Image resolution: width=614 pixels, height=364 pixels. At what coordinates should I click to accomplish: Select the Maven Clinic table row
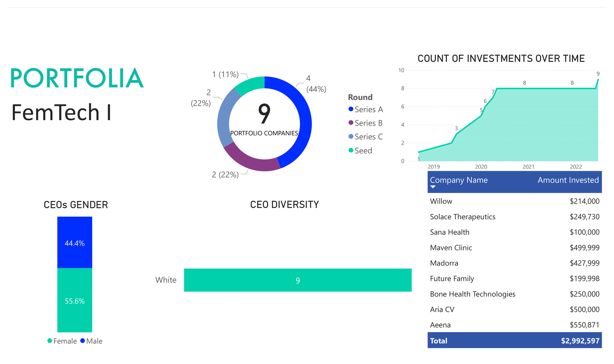(451, 248)
